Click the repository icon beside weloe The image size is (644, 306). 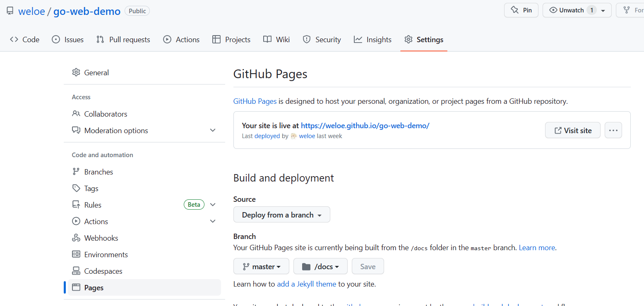coord(10,11)
